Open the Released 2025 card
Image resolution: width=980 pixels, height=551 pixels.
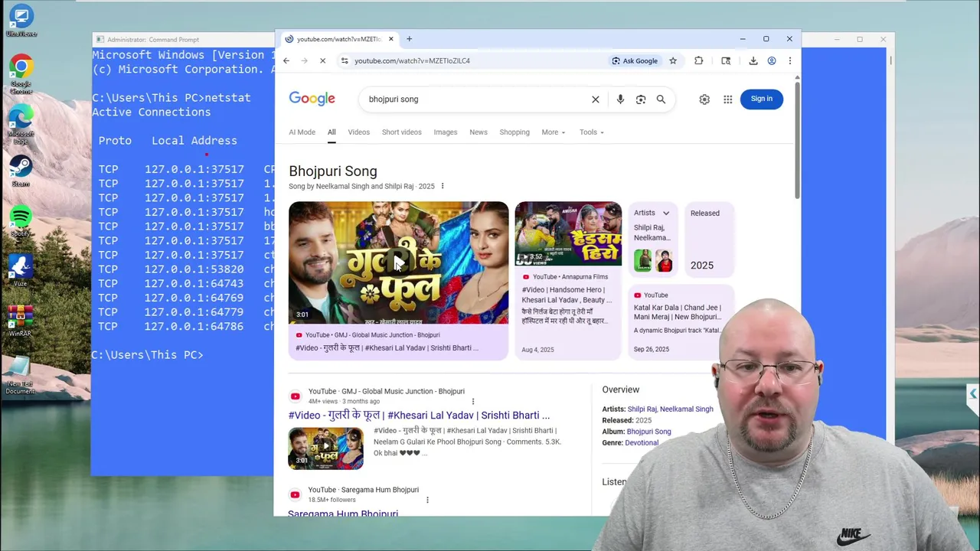tap(709, 239)
